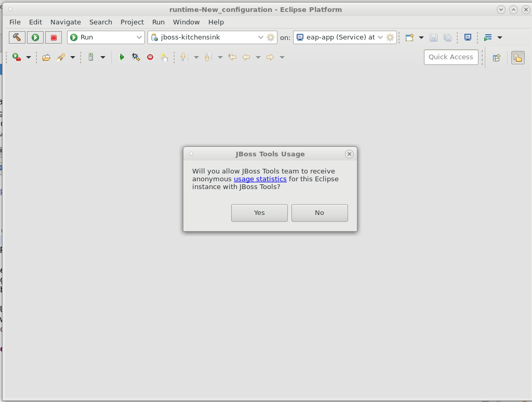Expand the New wizard dropdown arrow
This screenshot has width=532, height=402.
(x=421, y=37)
